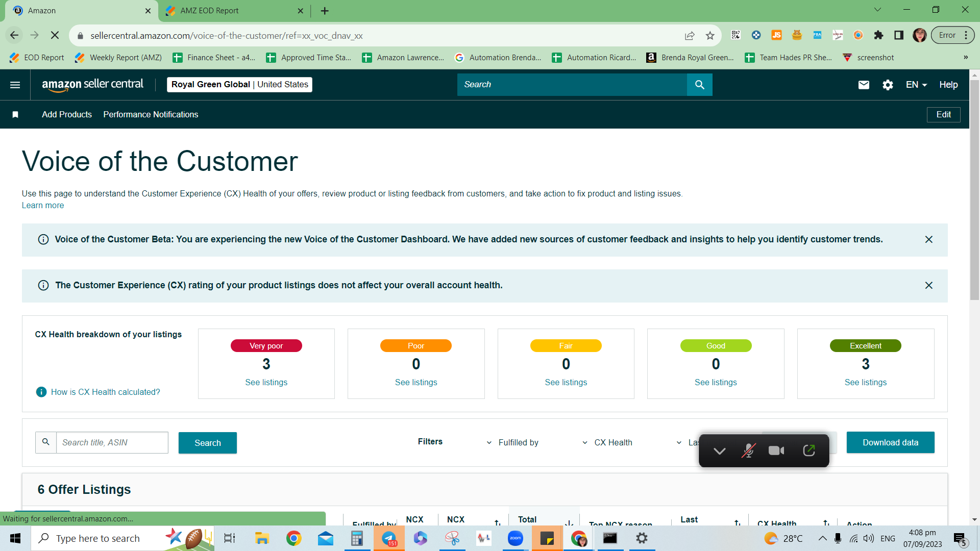Open Performance Notifications menu item
980x551 pixels.
(x=151, y=115)
